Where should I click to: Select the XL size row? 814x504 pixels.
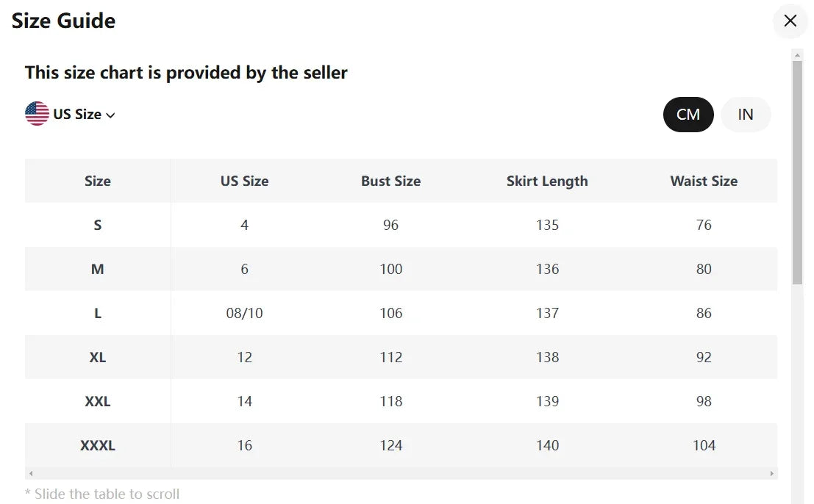[x=97, y=357]
